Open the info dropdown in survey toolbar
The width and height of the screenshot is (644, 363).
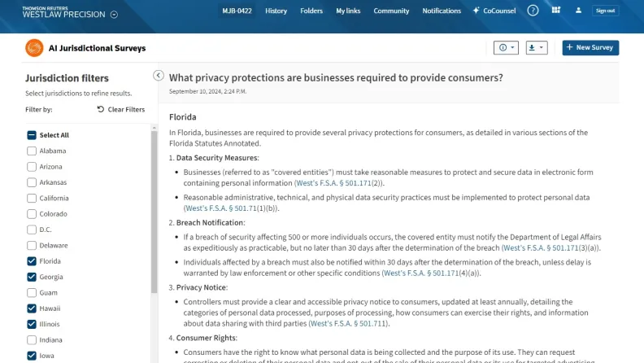506,48
